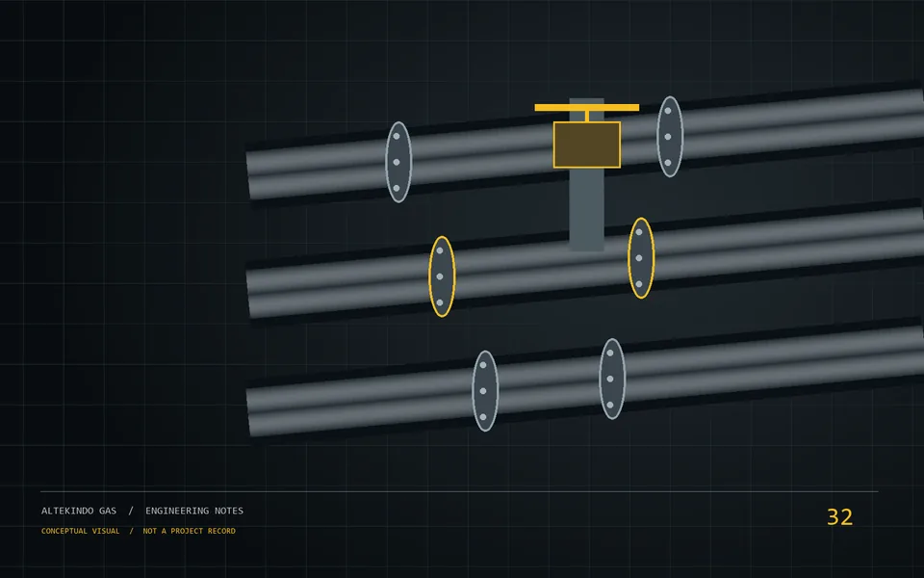Select the left gray flange on top pipe
The width and height of the screenshot is (924, 578).
coord(398,162)
